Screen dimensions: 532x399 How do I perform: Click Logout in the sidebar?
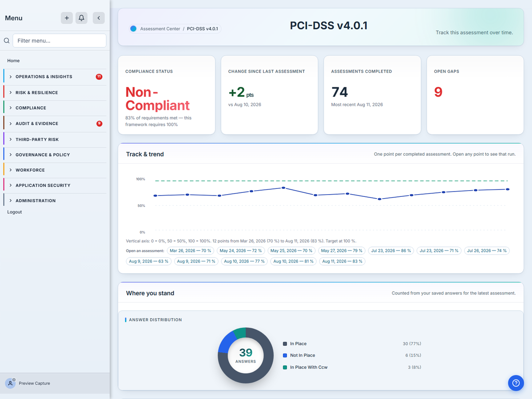pos(15,212)
